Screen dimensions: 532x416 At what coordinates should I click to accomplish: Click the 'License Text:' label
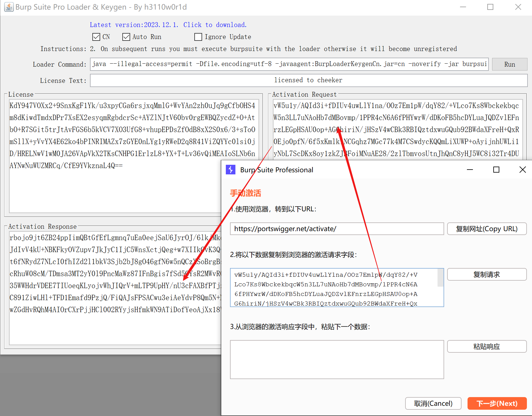pos(63,81)
